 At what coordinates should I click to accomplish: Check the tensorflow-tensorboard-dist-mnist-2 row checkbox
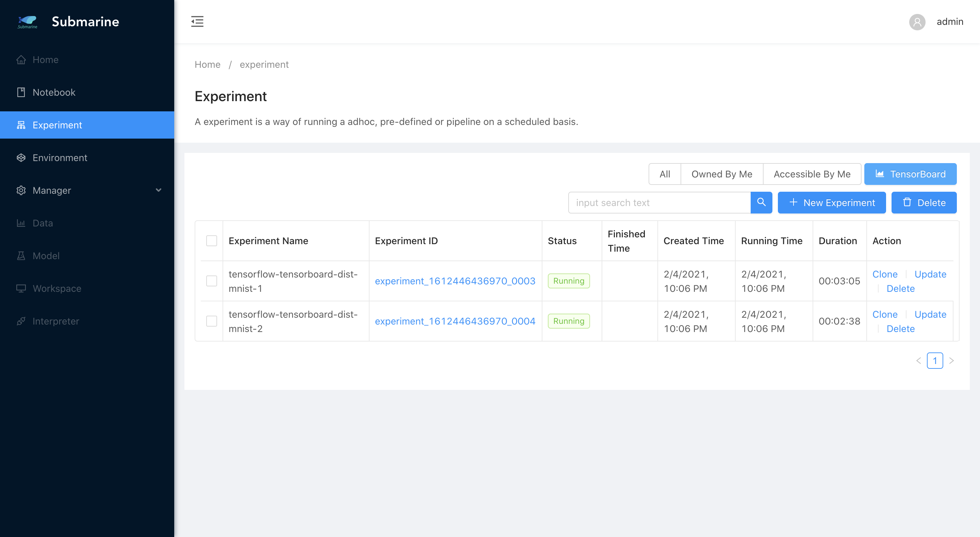[x=212, y=321]
